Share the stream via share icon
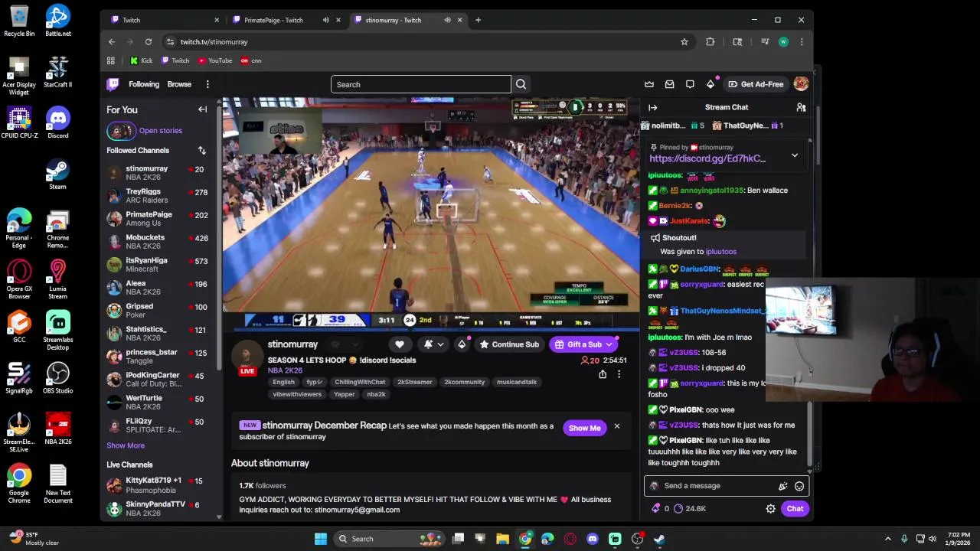Screen dimensions: 980x551 tap(603, 374)
